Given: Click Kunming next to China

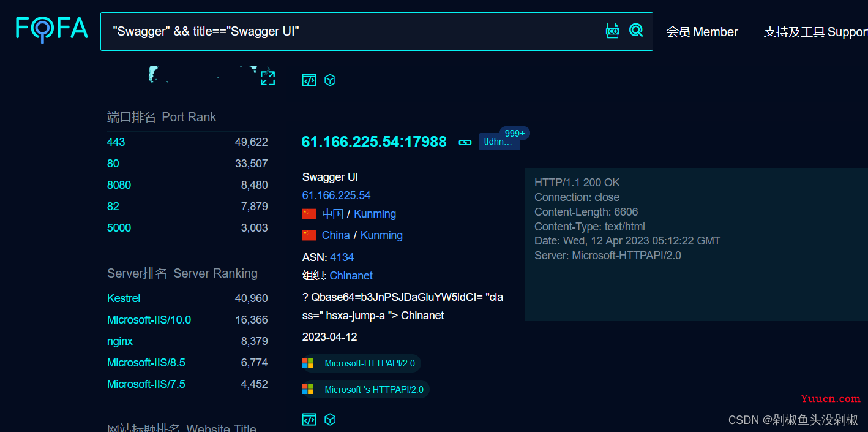Looking at the screenshot, I should pos(382,235).
